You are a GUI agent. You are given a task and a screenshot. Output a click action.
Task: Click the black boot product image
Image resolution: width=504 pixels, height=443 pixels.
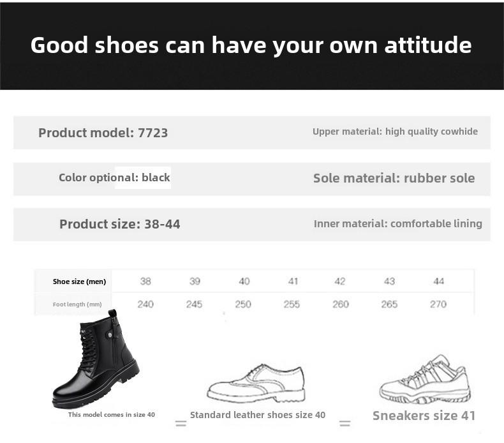pyautogui.click(x=96, y=359)
